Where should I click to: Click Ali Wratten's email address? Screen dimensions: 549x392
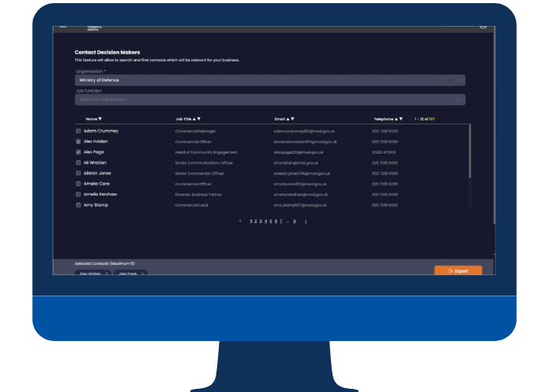coord(296,163)
